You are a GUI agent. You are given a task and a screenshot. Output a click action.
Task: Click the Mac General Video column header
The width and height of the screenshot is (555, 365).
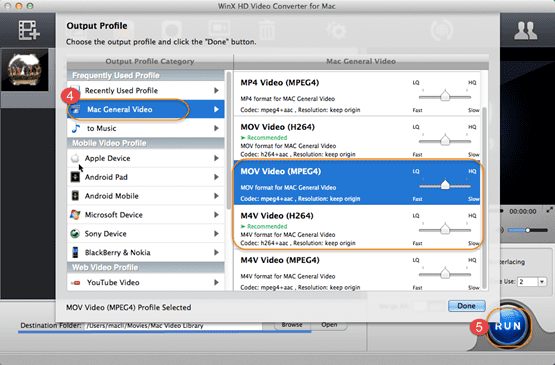coord(361,62)
